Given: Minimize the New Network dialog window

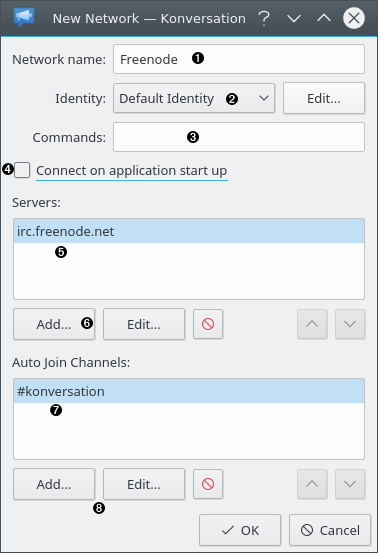Looking at the screenshot, I should click(294, 18).
